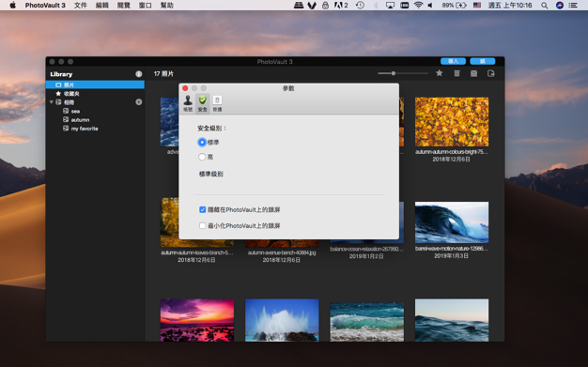588x367 pixels.
Task: Click the 17 photos count label
Action: point(163,74)
